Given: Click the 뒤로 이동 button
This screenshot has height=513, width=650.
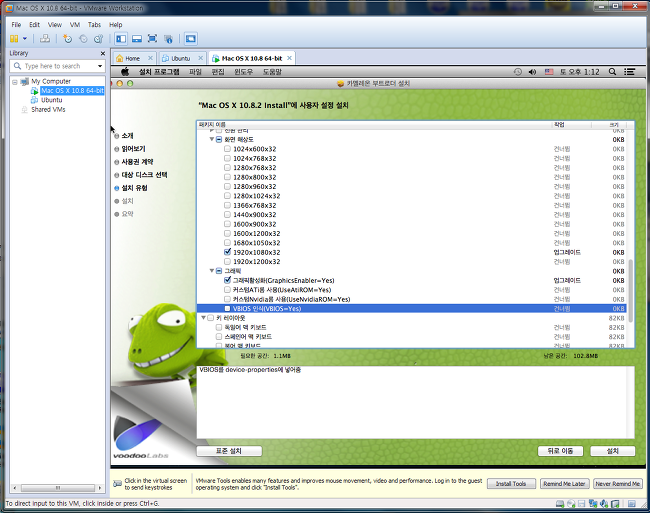Looking at the screenshot, I should (x=560, y=451).
